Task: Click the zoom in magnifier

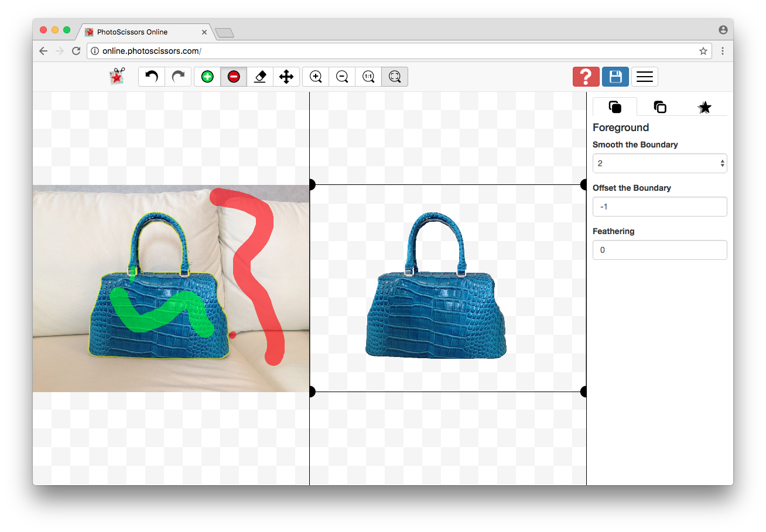Action: (x=316, y=77)
